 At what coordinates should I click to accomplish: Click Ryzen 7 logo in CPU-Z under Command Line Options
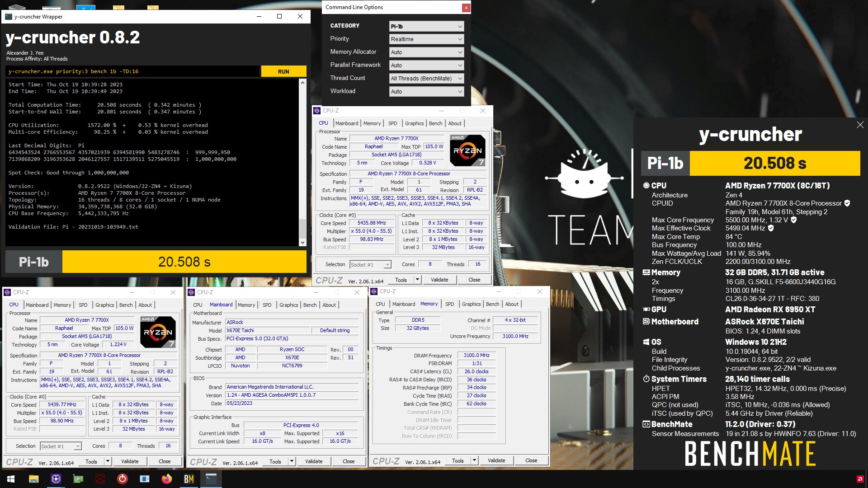[x=467, y=150]
